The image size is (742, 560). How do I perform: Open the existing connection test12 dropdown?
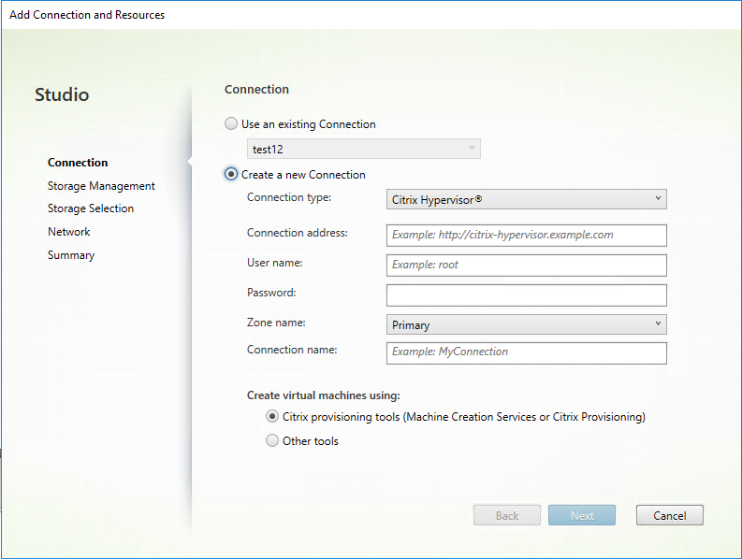pyautogui.click(x=363, y=149)
